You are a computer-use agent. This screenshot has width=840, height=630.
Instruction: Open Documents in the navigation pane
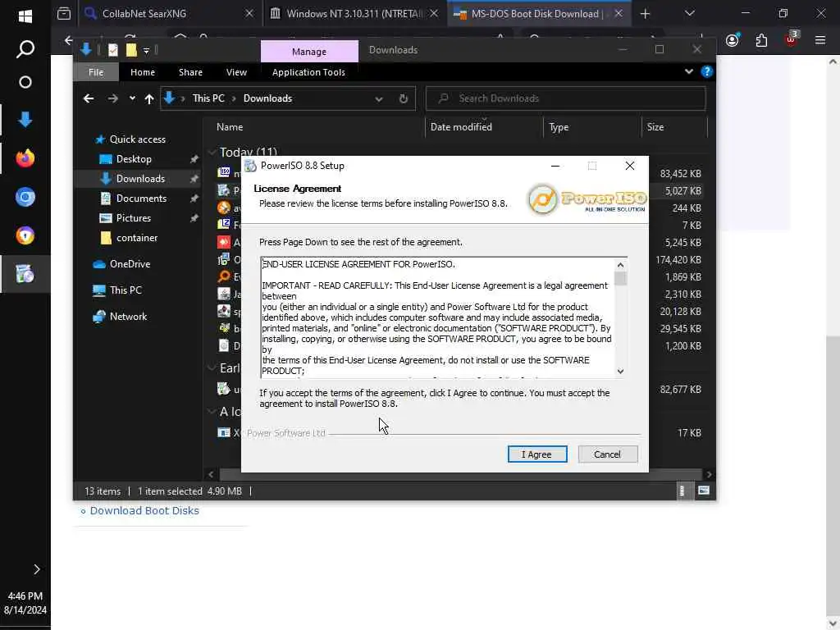[x=141, y=199]
